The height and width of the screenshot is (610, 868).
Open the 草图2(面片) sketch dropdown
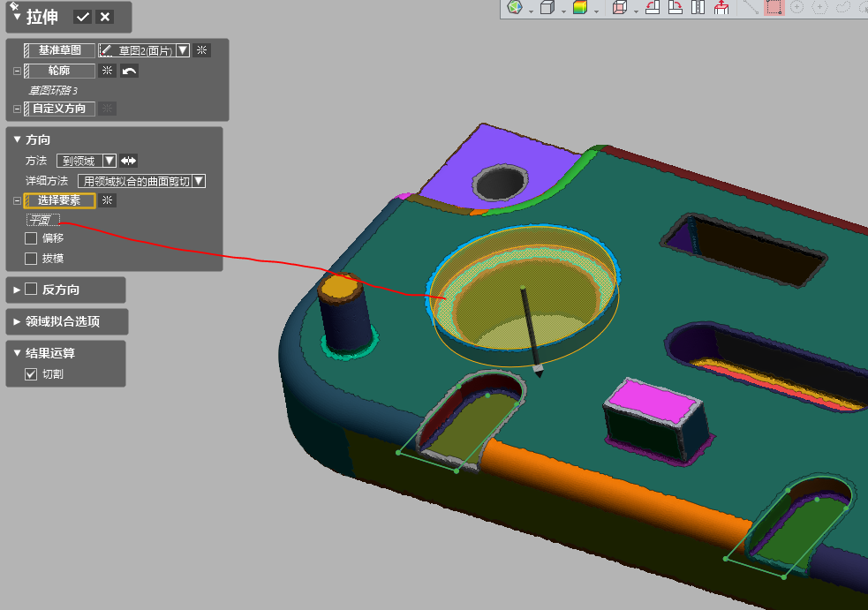click(x=183, y=50)
